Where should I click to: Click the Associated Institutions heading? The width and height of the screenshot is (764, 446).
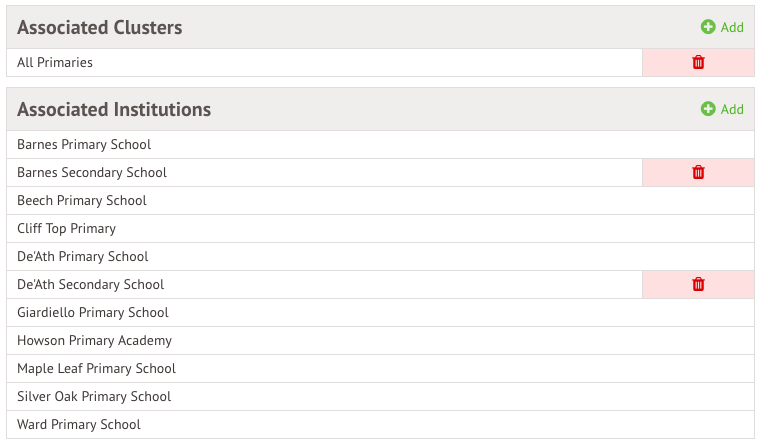tap(114, 109)
